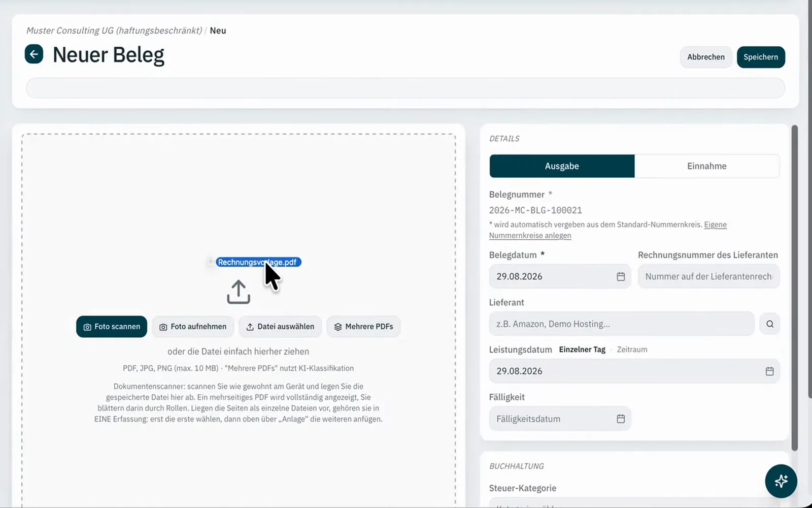Start Foto scannen
The width and height of the screenshot is (812, 508).
point(112,327)
